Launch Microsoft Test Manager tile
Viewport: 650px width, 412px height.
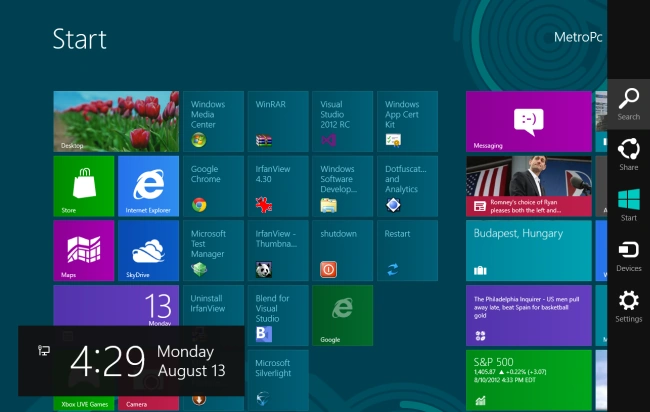point(213,251)
